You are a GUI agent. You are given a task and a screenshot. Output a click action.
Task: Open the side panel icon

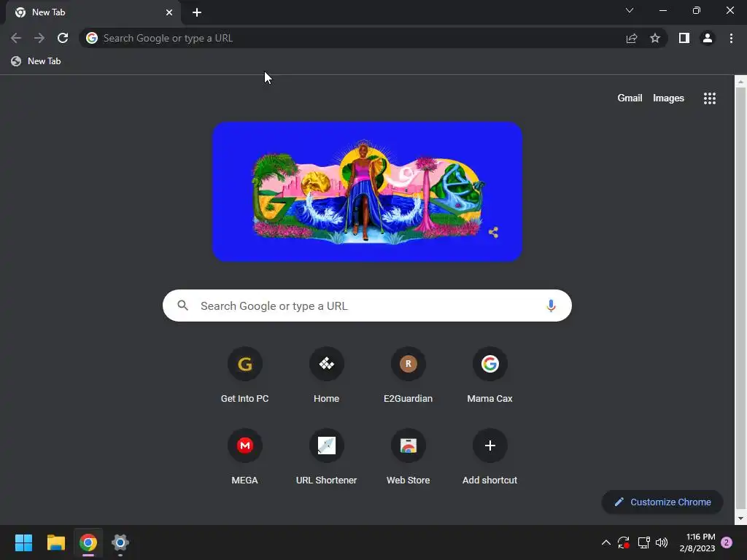[684, 38]
